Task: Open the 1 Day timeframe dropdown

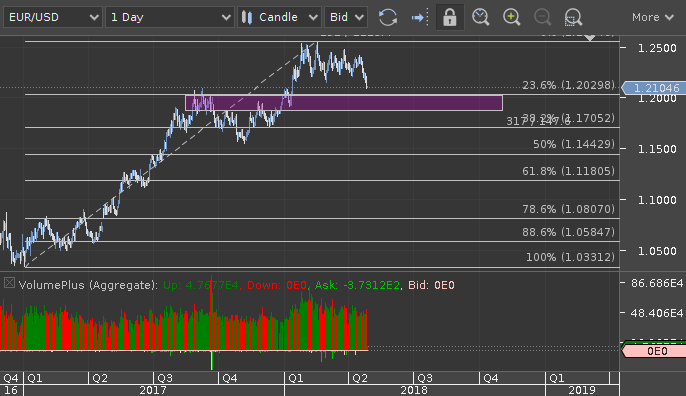Action: click(169, 17)
